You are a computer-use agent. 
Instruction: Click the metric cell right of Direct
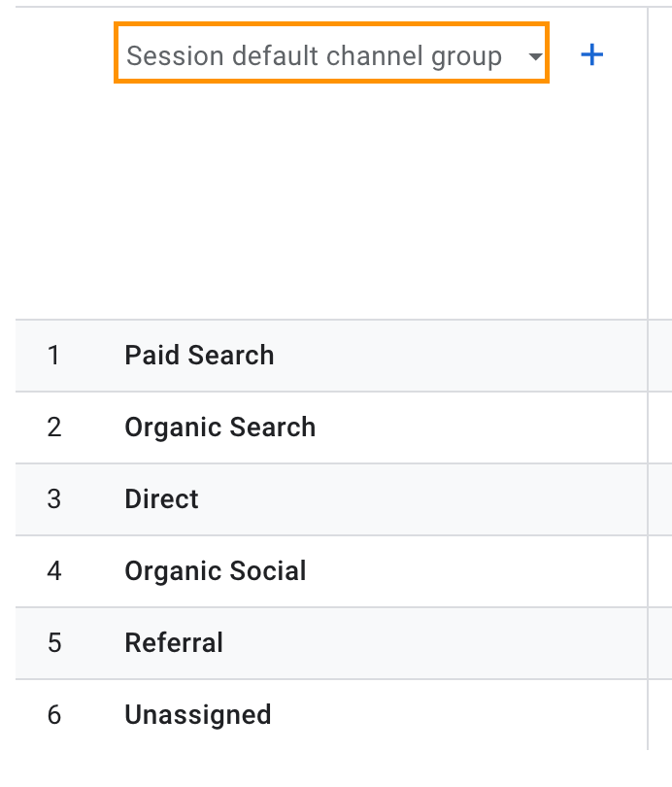click(x=660, y=499)
